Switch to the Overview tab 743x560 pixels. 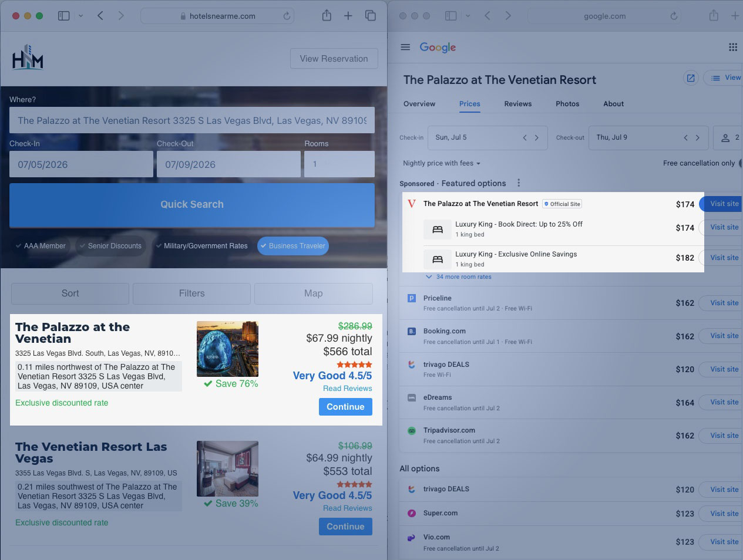pyautogui.click(x=419, y=104)
